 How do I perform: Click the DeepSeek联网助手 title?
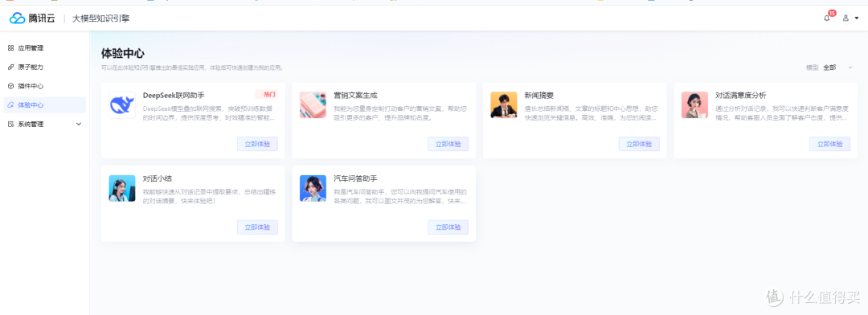[174, 95]
